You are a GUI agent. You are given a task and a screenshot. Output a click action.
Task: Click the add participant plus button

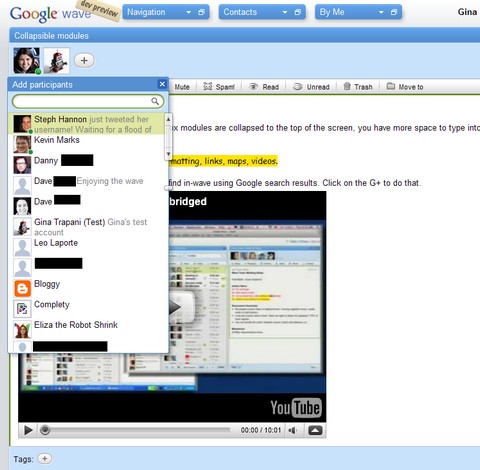pyautogui.click(x=84, y=60)
